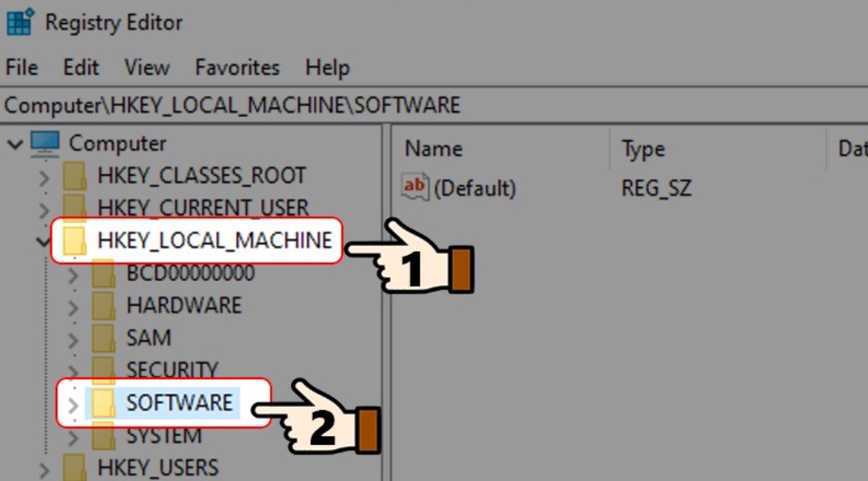The image size is (868, 481).
Task: Select the (Default) string value icon
Action: point(415,188)
